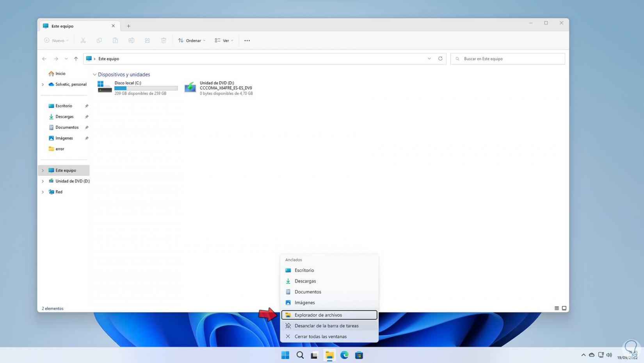
Task: Click the OneDrive cloud tray icon
Action: pyautogui.click(x=592, y=355)
